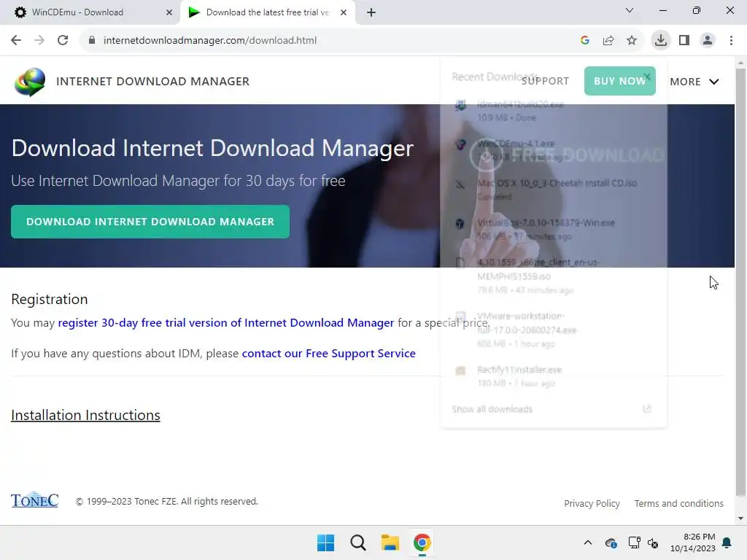Select the Download the latest free trial tab
The image size is (747, 560).
267,12
